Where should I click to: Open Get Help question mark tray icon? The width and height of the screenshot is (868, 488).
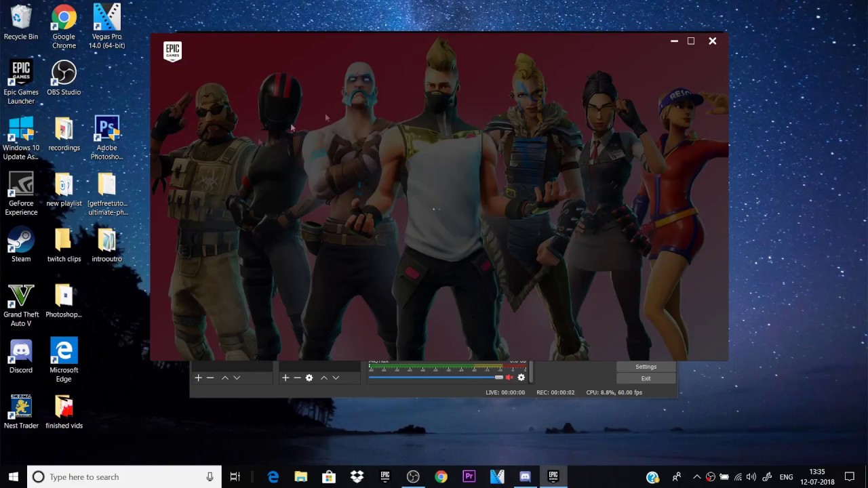(x=652, y=476)
